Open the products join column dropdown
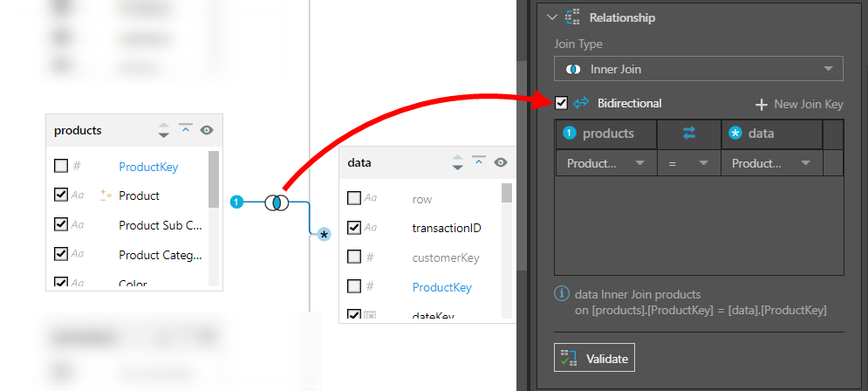868x391 pixels. click(x=606, y=163)
